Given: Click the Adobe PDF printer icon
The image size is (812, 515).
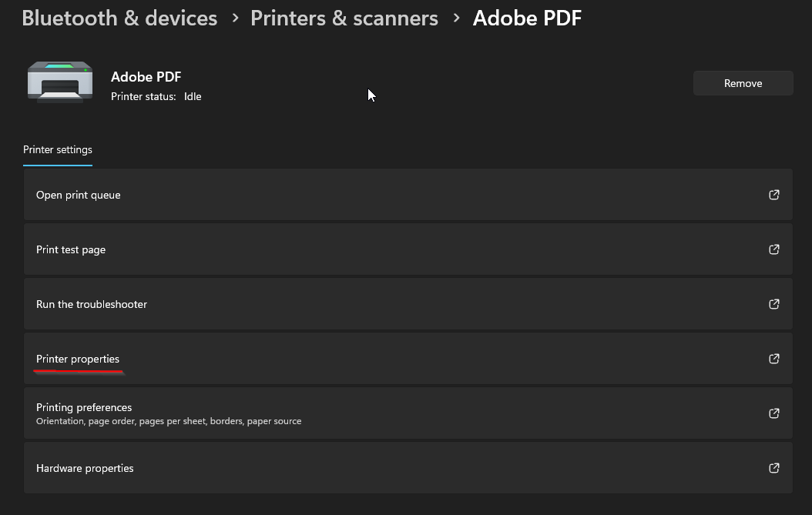Looking at the screenshot, I should [60, 82].
